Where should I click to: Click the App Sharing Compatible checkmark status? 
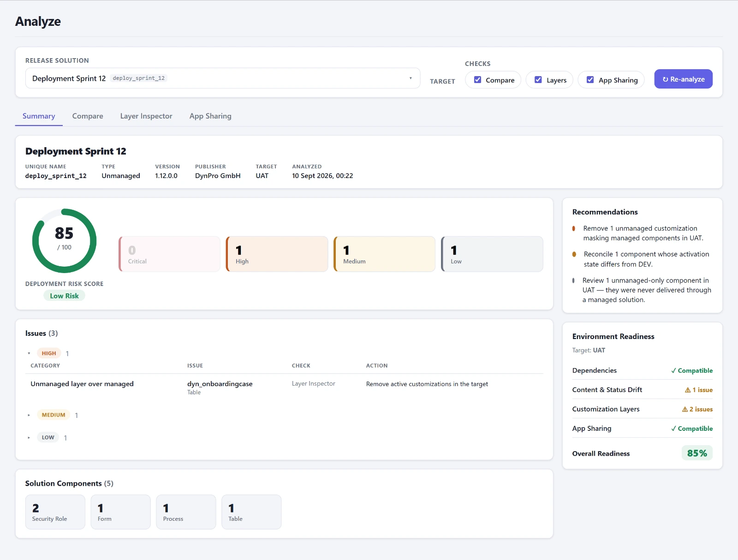coord(692,429)
